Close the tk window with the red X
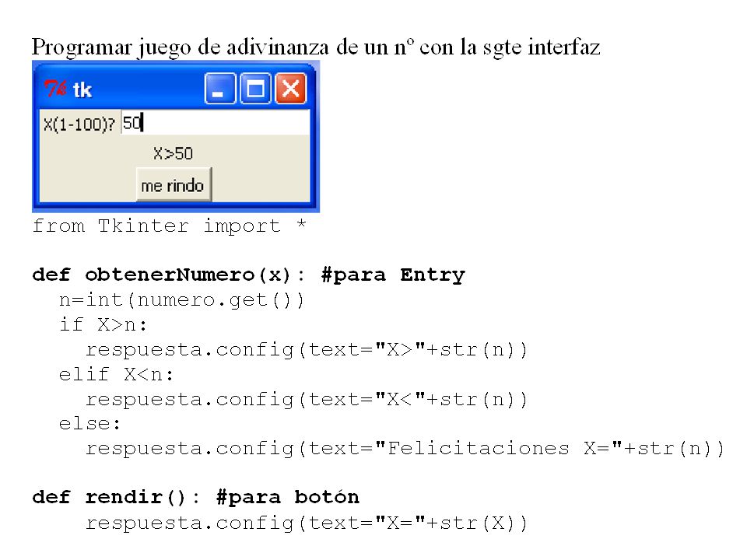747x560 pixels. pos(290,89)
